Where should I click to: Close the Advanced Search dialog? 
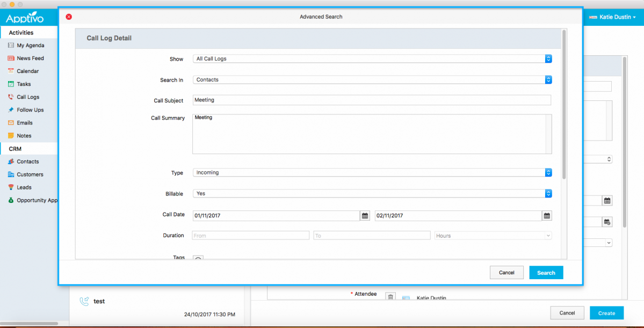click(x=69, y=17)
